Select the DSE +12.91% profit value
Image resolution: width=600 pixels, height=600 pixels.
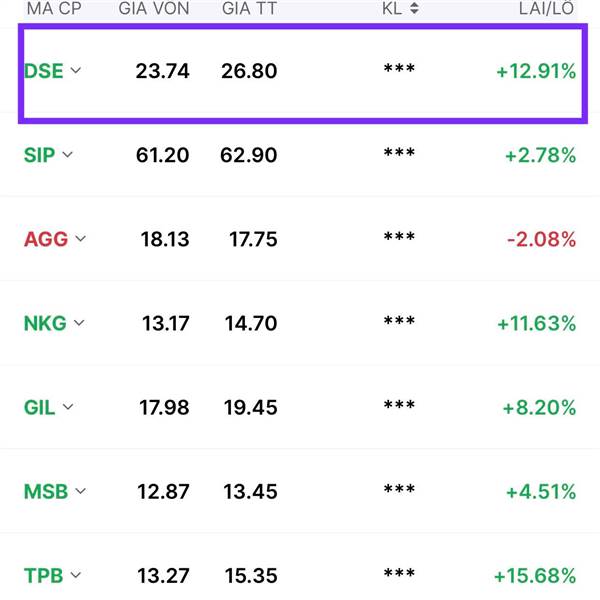point(536,72)
